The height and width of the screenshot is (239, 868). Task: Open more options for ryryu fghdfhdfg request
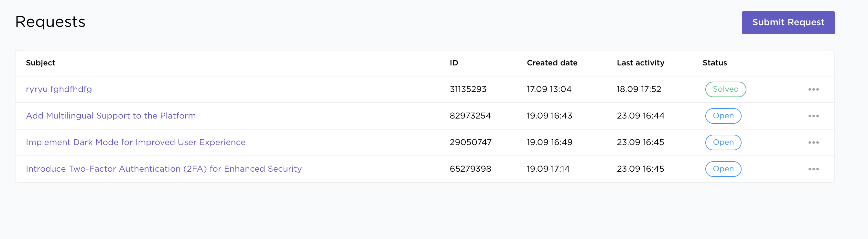[813, 89]
